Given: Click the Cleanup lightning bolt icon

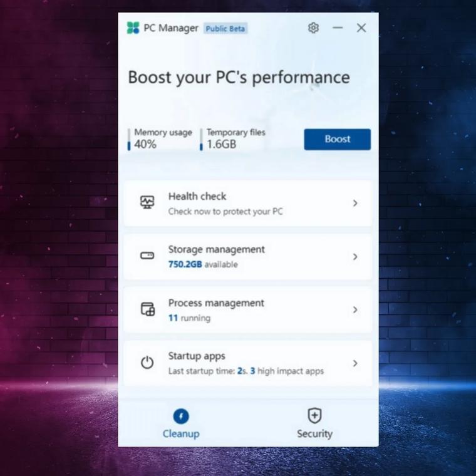Looking at the screenshot, I should pos(181,416).
